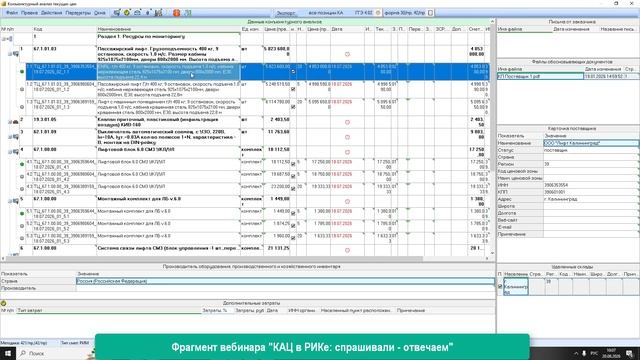Toggle the checkbox in row 4.2
The width and height of the screenshot is (640, 360).
[293, 176]
